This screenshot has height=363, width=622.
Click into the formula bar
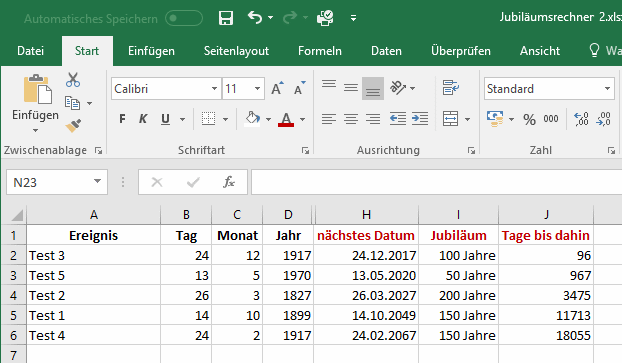(x=436, y=182)
